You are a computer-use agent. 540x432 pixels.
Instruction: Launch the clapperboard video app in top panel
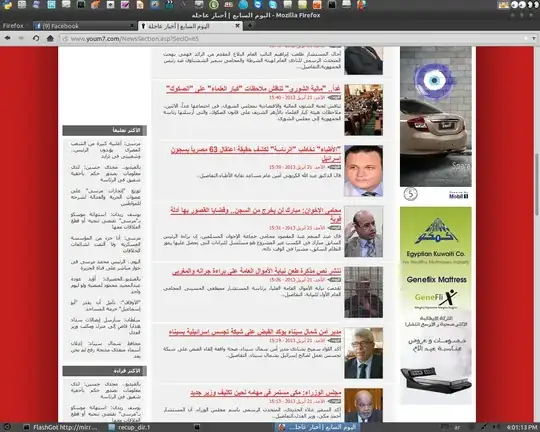click(x=169, y=4)
